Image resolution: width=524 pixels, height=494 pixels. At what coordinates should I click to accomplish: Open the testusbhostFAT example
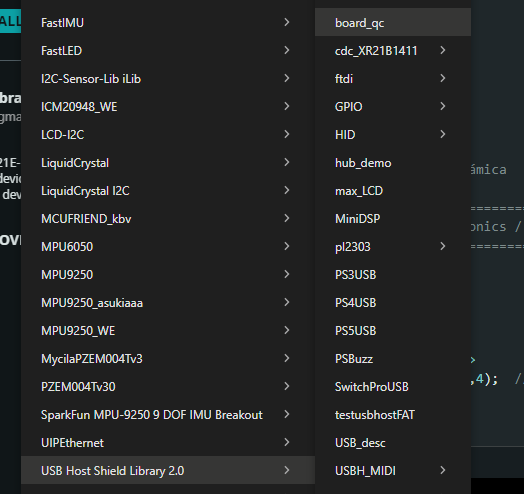pos(393,415)
